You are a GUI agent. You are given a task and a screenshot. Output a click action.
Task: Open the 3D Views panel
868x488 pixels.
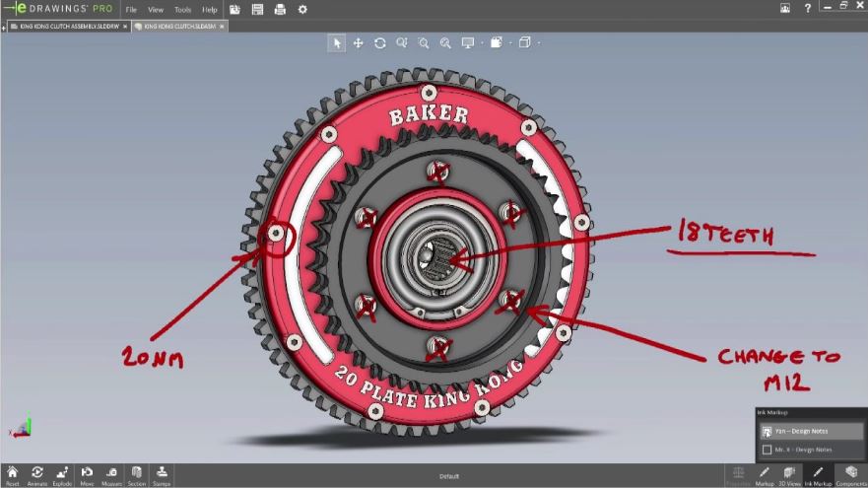point(789,475)
